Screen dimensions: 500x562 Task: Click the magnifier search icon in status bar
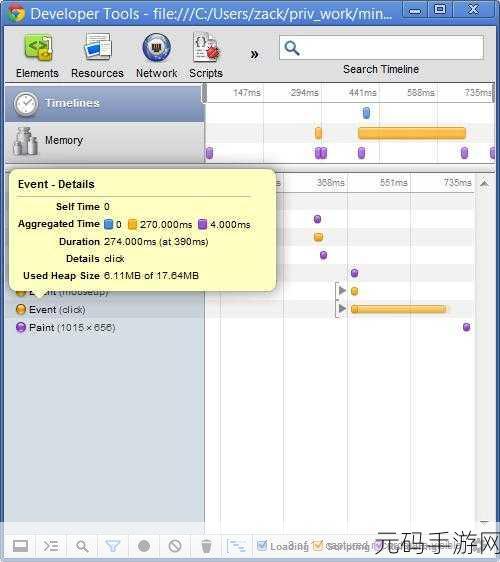click(82, 546)
